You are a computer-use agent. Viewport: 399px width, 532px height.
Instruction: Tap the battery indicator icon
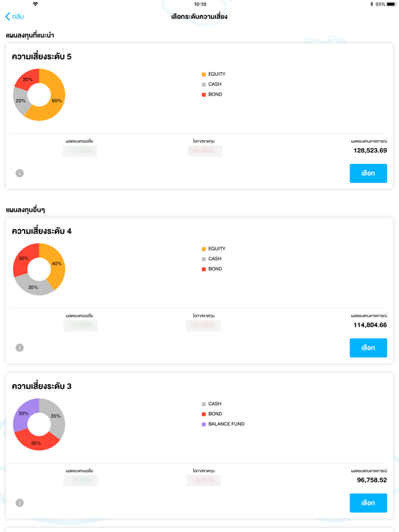tap(391, 4)
